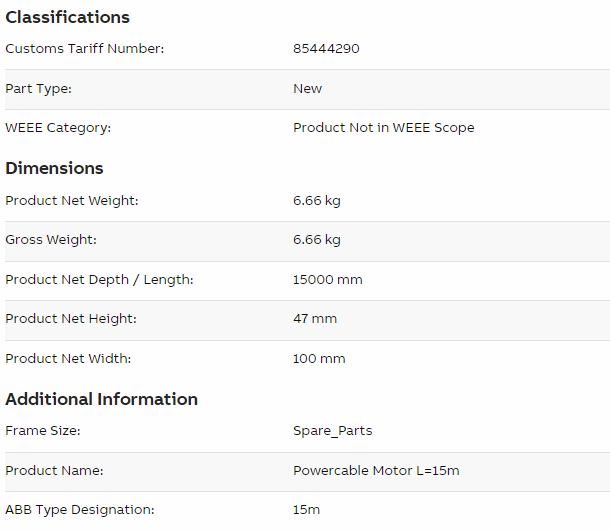Image resolution: width=610 pixels, height=530 pixels.
Task: Click the Product Name label
Action: 54,471
